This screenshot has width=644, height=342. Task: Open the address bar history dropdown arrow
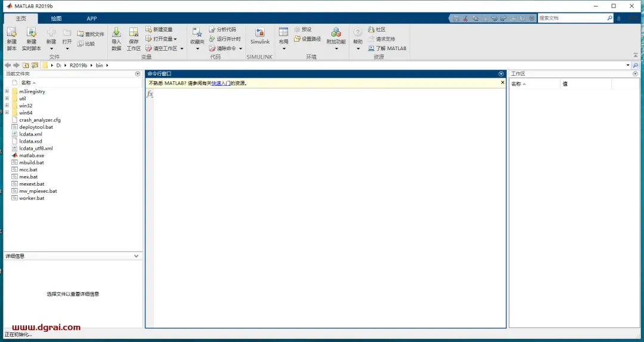(628, 66)
